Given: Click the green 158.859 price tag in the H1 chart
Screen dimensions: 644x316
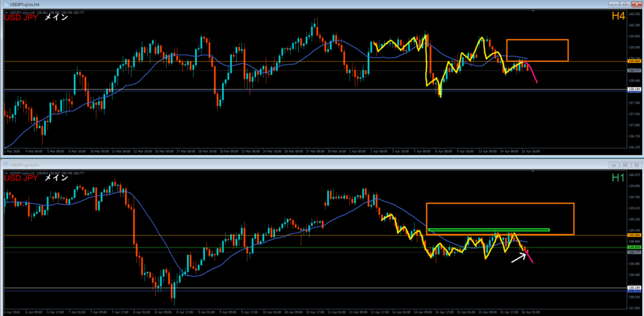Looking at the screenshot, I should pos(634,248).
